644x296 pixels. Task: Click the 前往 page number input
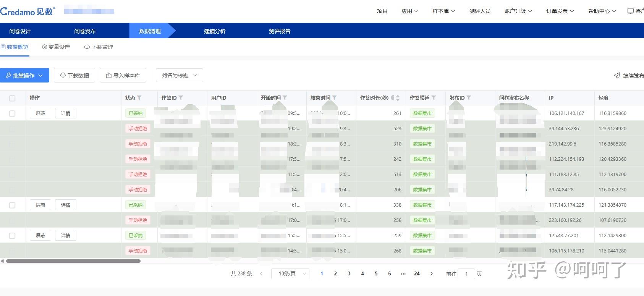coord(466,273)
